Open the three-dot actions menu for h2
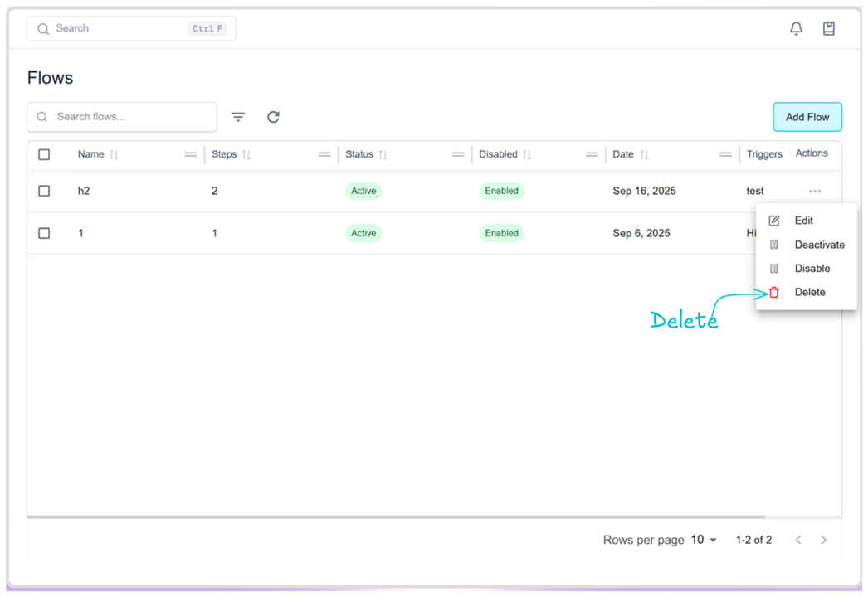 (x=814, y=192)
